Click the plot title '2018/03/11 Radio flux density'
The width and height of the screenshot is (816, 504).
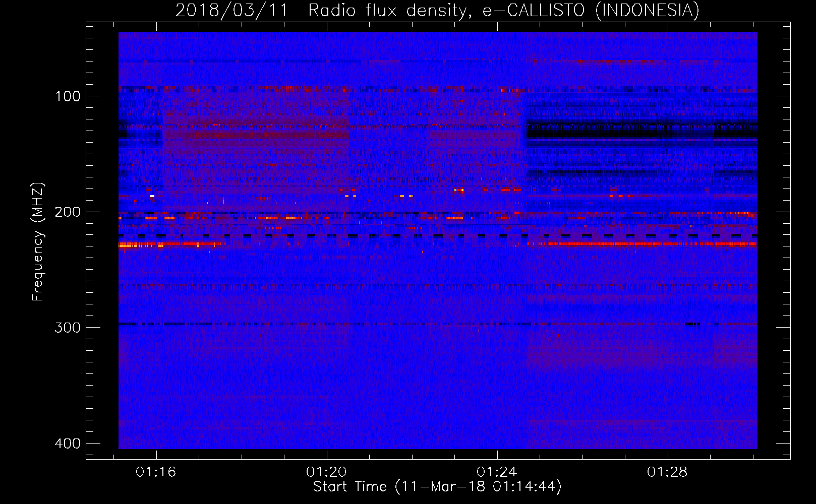pos(437,11)
